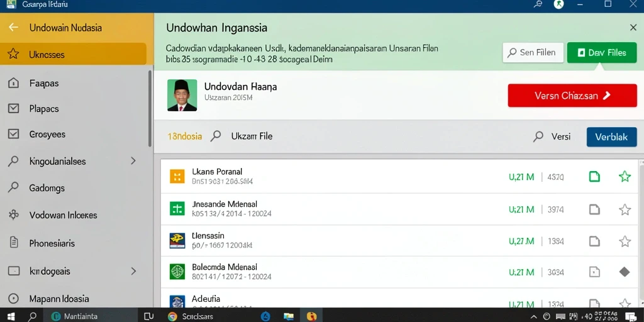The height and width of the screenshot is (322, 644).
Task: Open the notification center icon
Action: pyautogui.click(x=631, y=316)
